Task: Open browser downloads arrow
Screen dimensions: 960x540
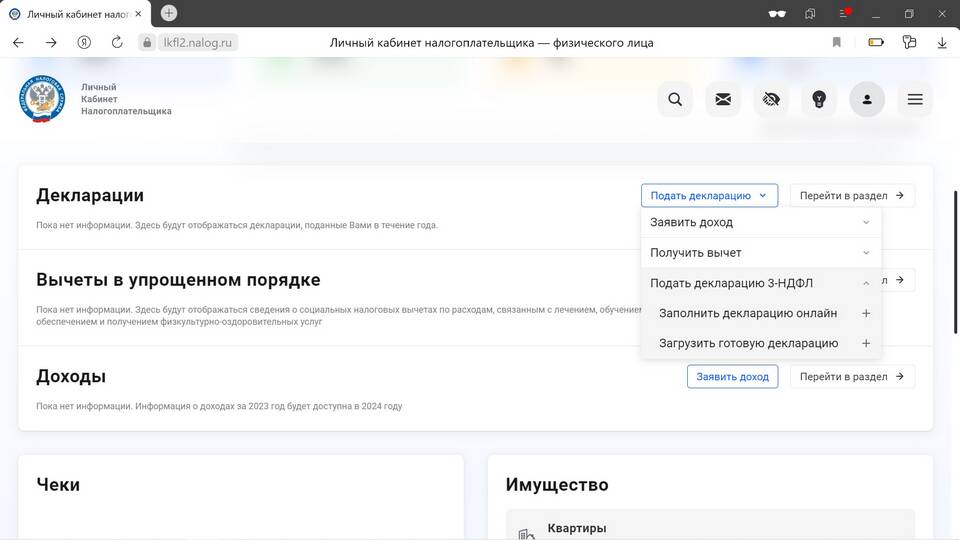Action: pos(942,42)
